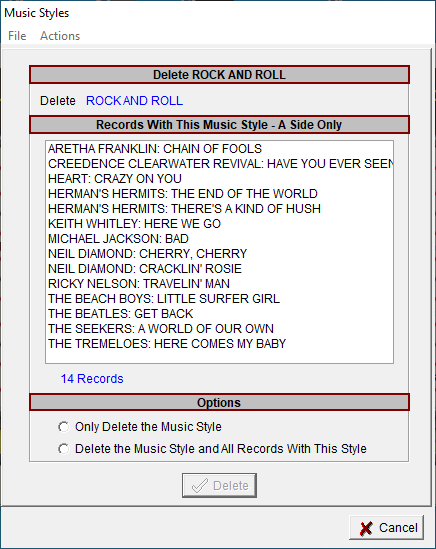Viewport: 436px width, 549px height.
Task: Select HEART: CRAZY ON YOU in list
Action: (219, 179)
